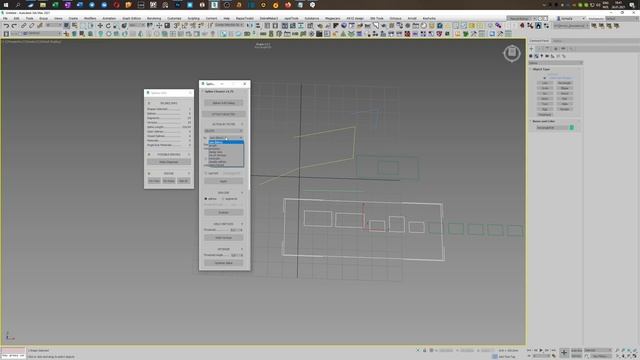Click the weld Threshold value field

[x=235, y=230]
